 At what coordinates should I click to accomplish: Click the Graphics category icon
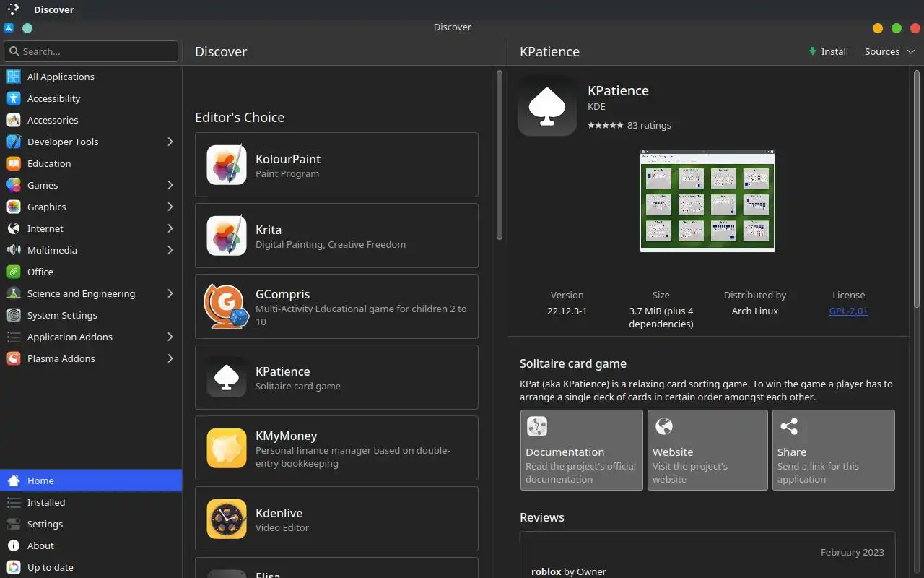point(14,207)
